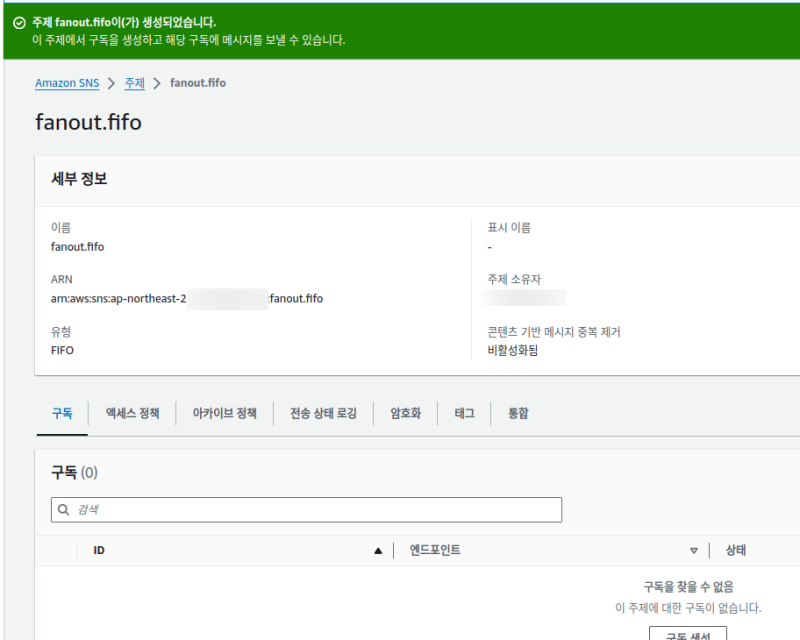
Task: Click the success checkmark icon in the banner
Action: 19,23
